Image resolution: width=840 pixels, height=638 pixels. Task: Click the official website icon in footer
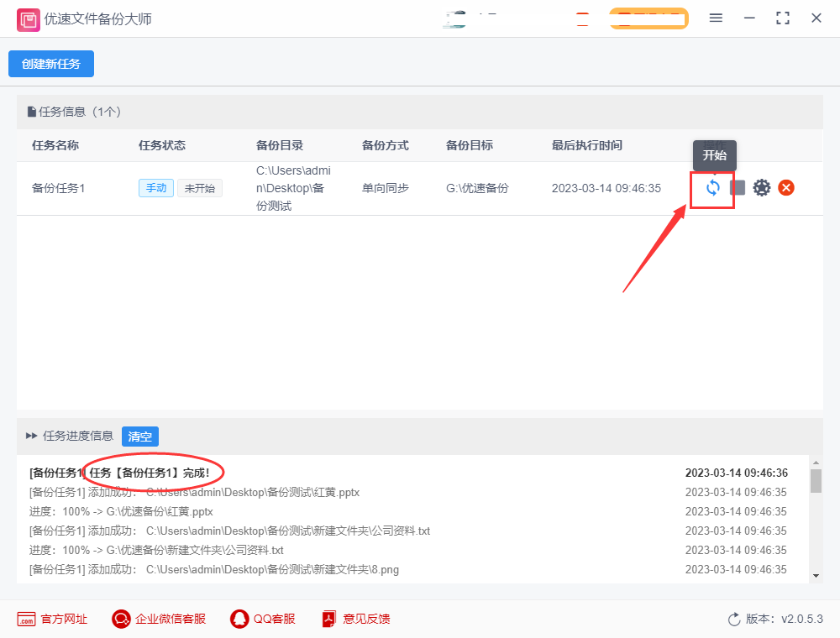click(x=26, y=620)
